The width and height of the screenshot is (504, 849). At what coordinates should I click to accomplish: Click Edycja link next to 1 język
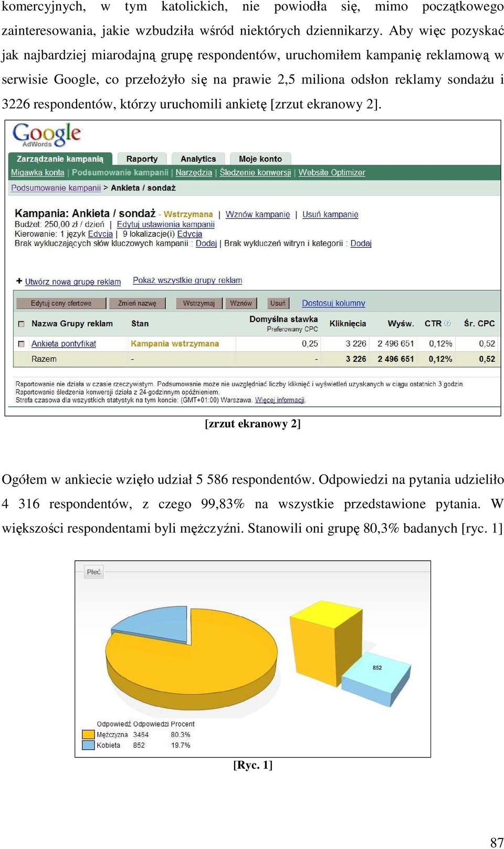100,234
